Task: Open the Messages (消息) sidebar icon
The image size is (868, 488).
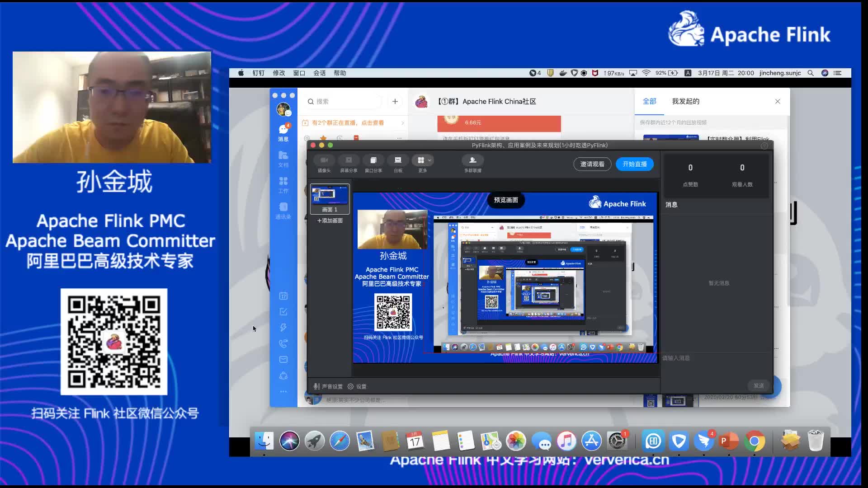Action: [283, 131]
